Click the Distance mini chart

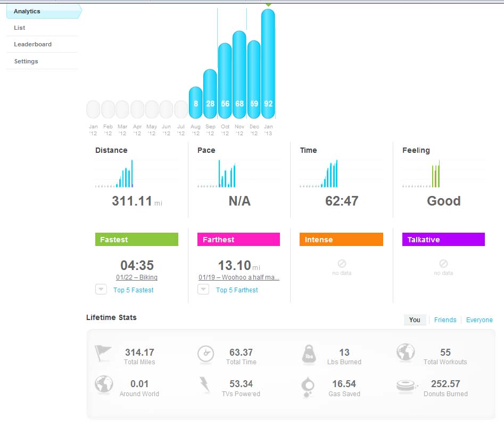pyautogui.click(x=137, y=174)
